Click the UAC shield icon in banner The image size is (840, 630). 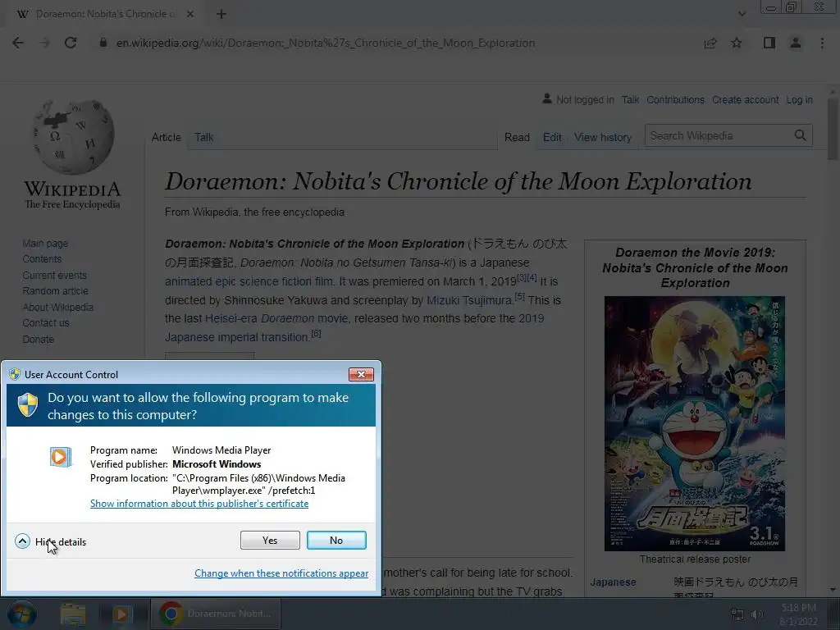[28, 405]
